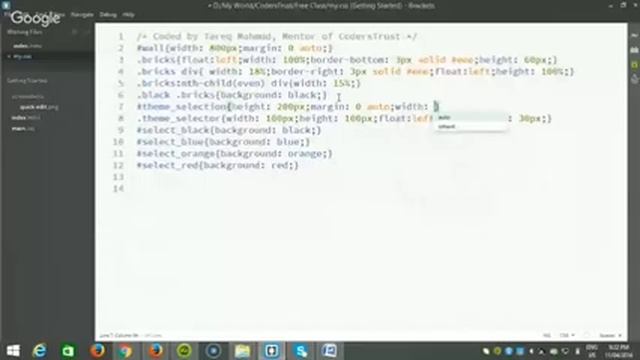Open the Debug menu
This screenshot has height=360, width=640.
pyautogui.click(x=108, y=15)
